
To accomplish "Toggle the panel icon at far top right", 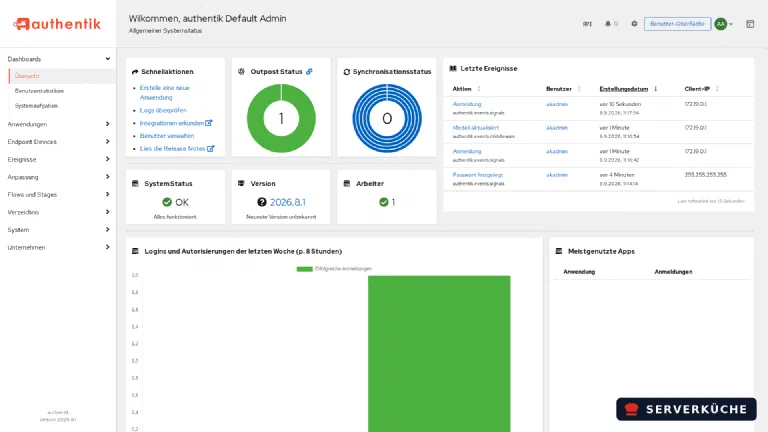I will [x=750, y=24].
